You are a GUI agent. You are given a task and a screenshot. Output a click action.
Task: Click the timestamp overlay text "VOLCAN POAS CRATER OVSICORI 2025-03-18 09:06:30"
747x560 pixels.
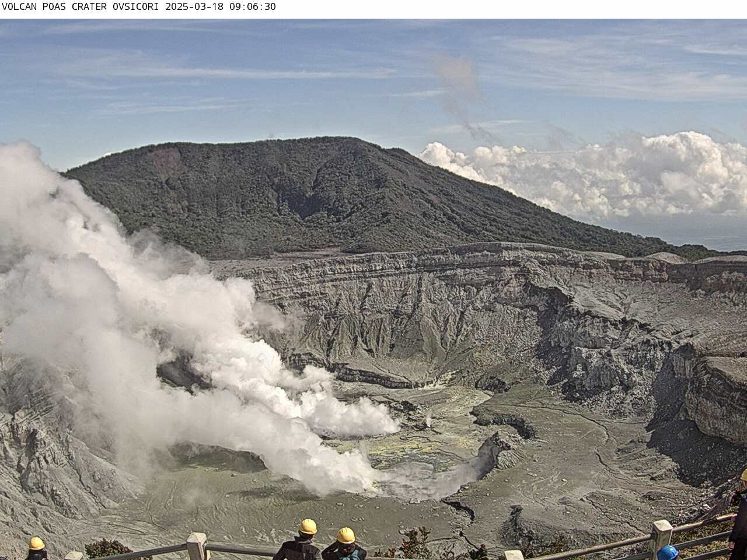click(139, 7)
